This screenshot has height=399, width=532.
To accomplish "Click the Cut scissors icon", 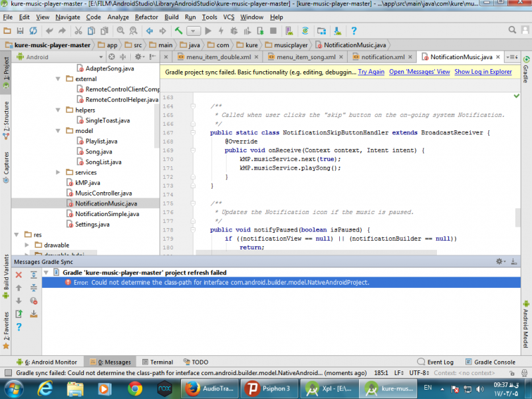I will (78, 31).
